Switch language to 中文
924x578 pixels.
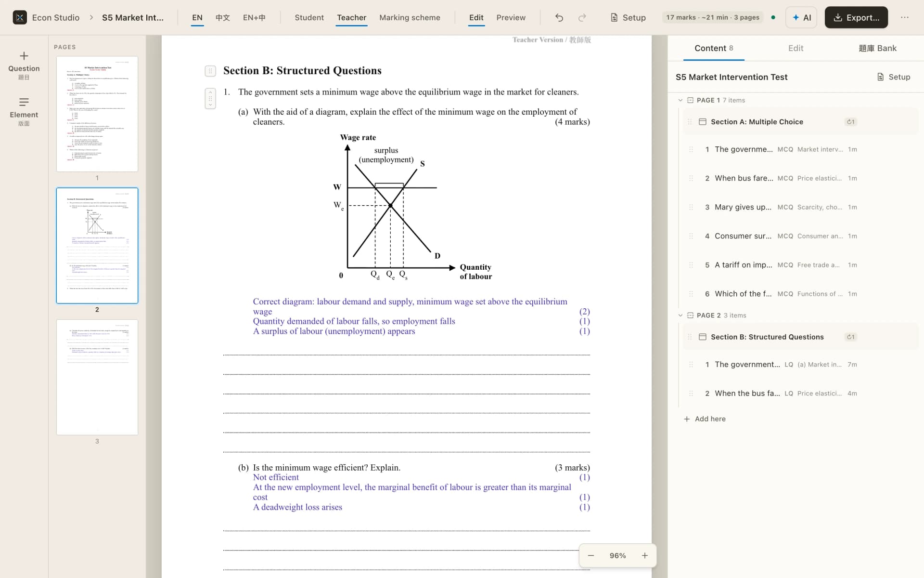coord(222,17)
